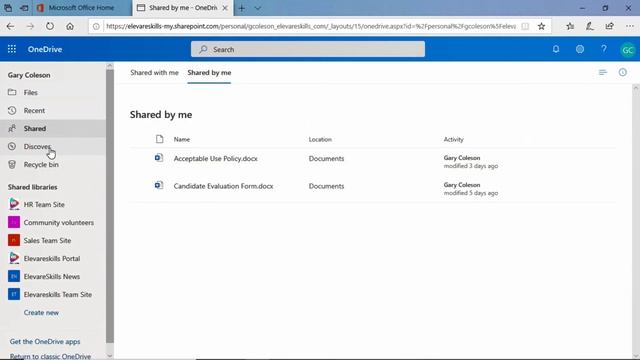Click the view options icon
The width and height of the screenshot is (640, 360).
click(x=603, y=72)
